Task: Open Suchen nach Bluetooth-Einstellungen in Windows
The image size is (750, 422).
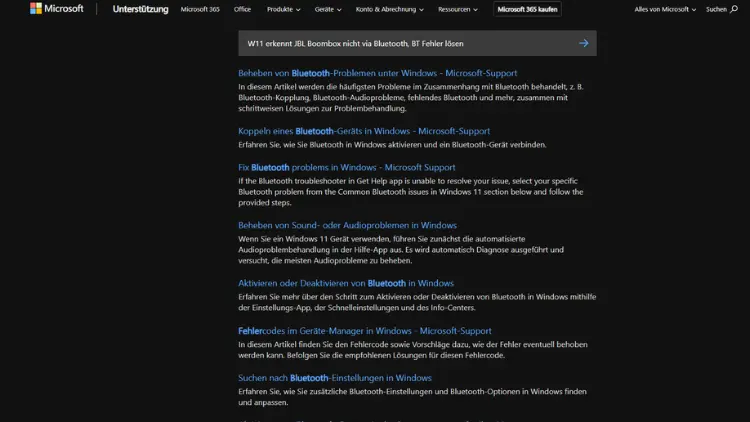Action: pyautogui.click(x=334, y=378)
